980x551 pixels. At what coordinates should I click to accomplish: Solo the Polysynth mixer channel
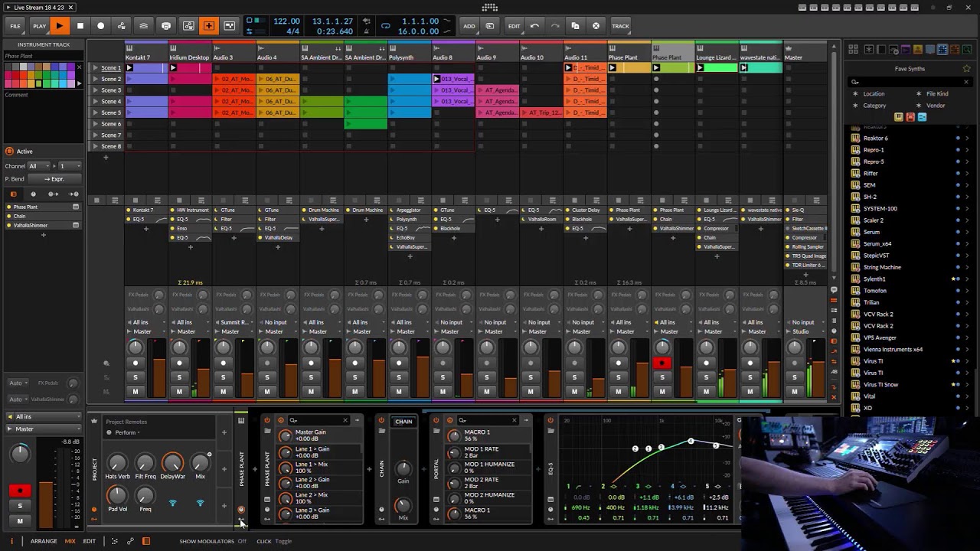399,377
